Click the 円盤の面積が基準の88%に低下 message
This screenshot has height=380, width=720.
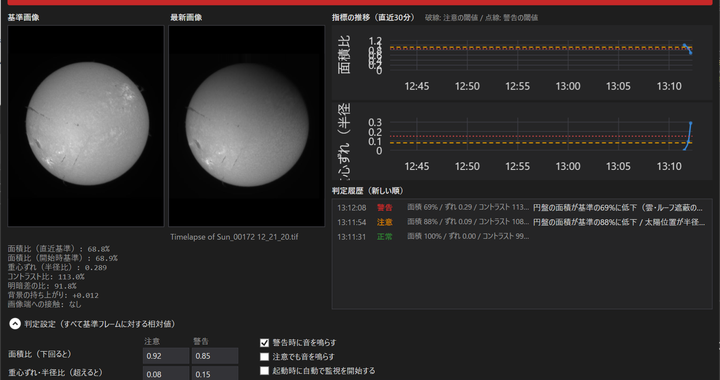(x=619, y=222)
